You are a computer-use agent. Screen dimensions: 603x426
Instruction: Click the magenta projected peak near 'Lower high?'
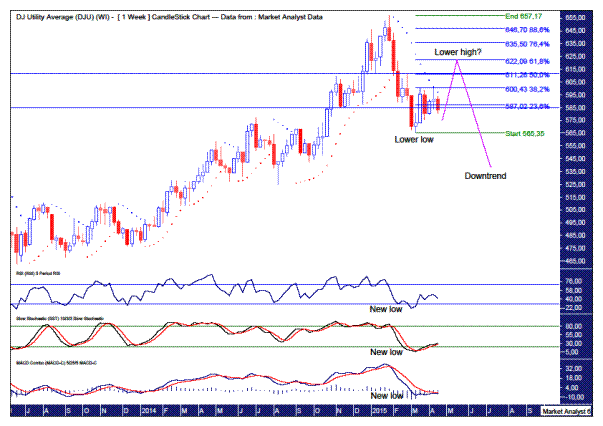pos(457,61)
